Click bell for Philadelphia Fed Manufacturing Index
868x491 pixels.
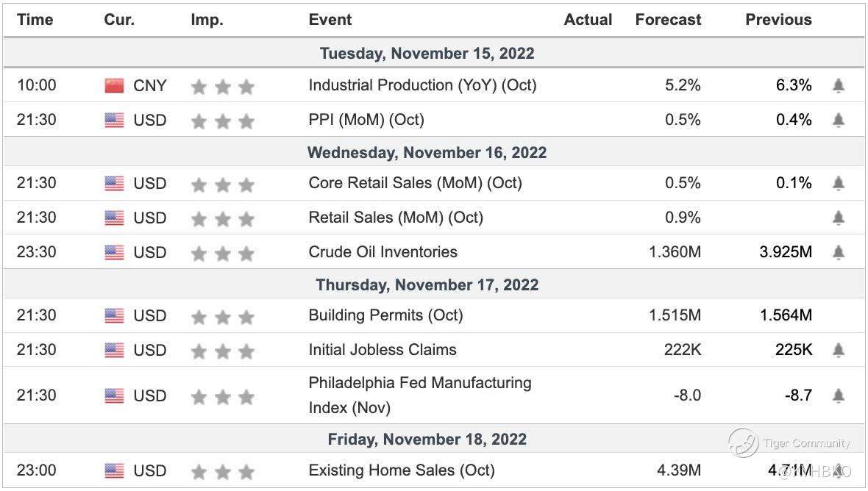point(838,396)
